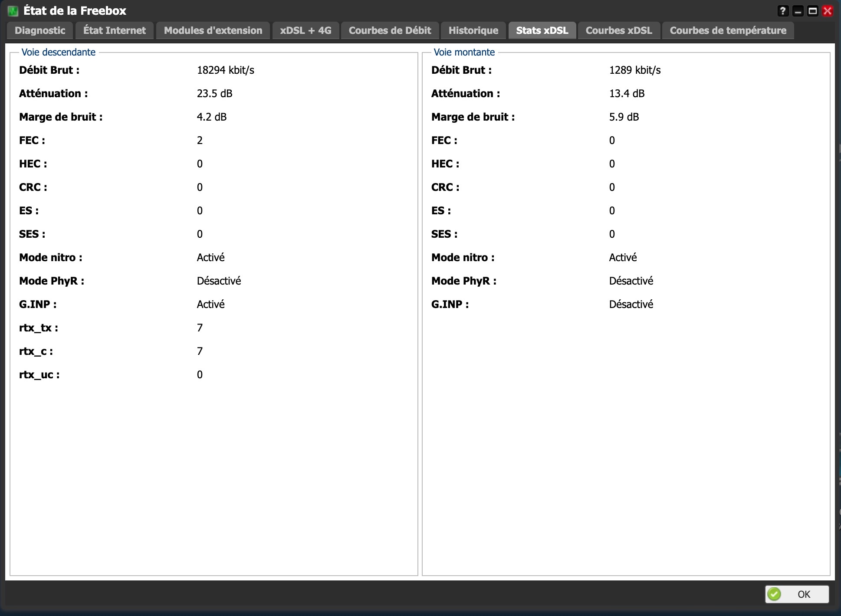Select the Modules d'extension tab
Viewport: 841px width, 616px height.
(213, 30)
